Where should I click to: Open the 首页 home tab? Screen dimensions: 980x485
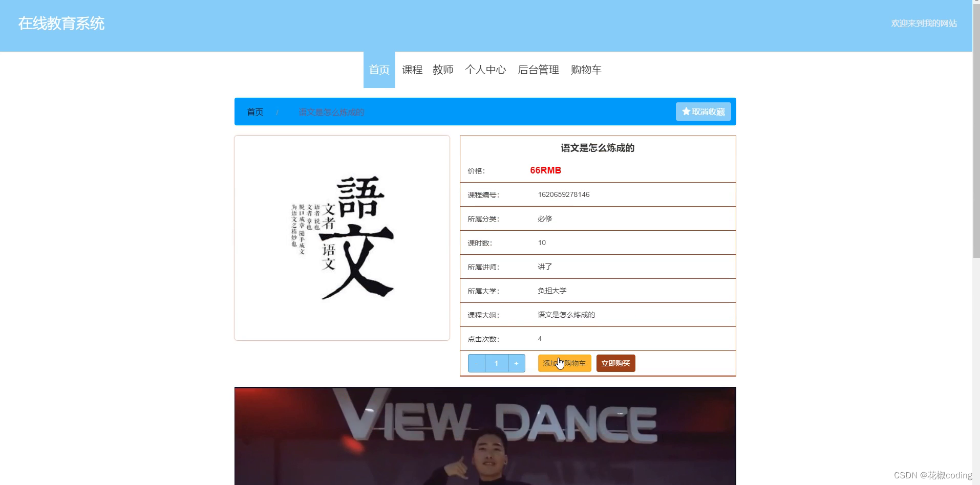[x=379, y=70]
